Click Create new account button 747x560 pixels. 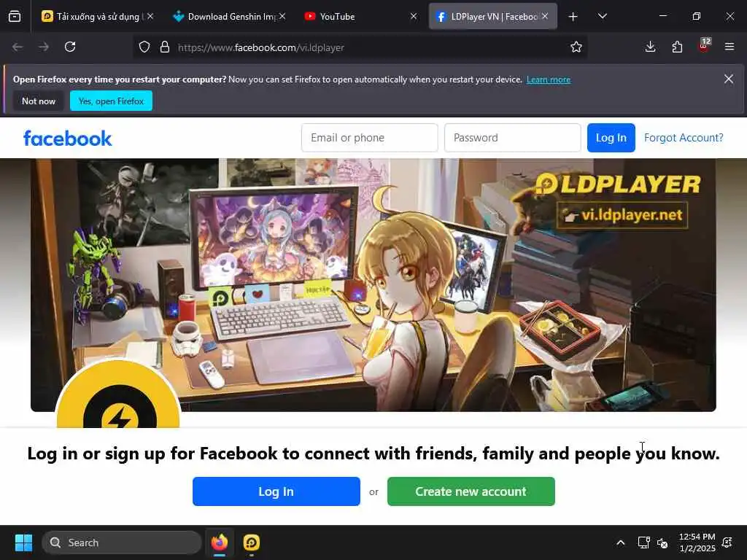coord(471,491)
